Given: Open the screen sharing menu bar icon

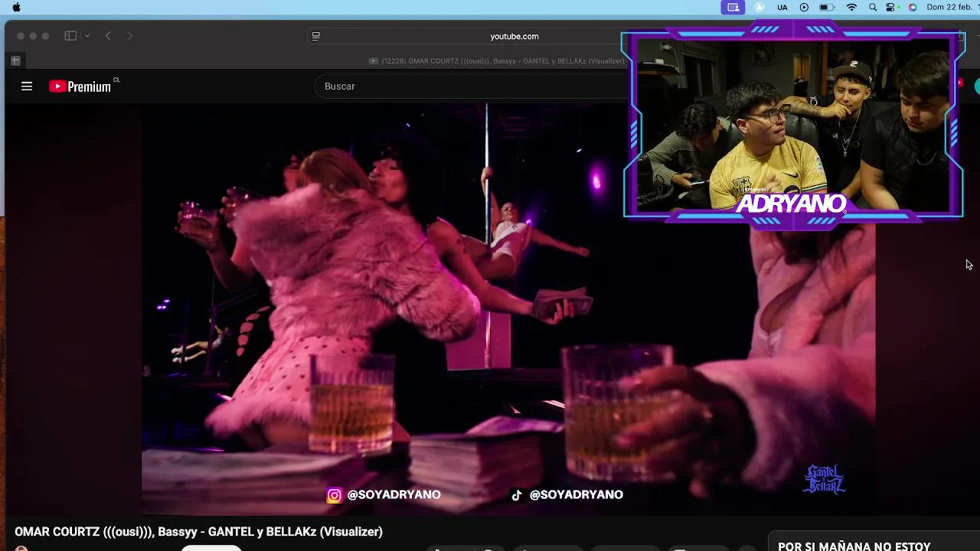Looking at the screenshot, I should pyautogui.click(x=733, y=7).
